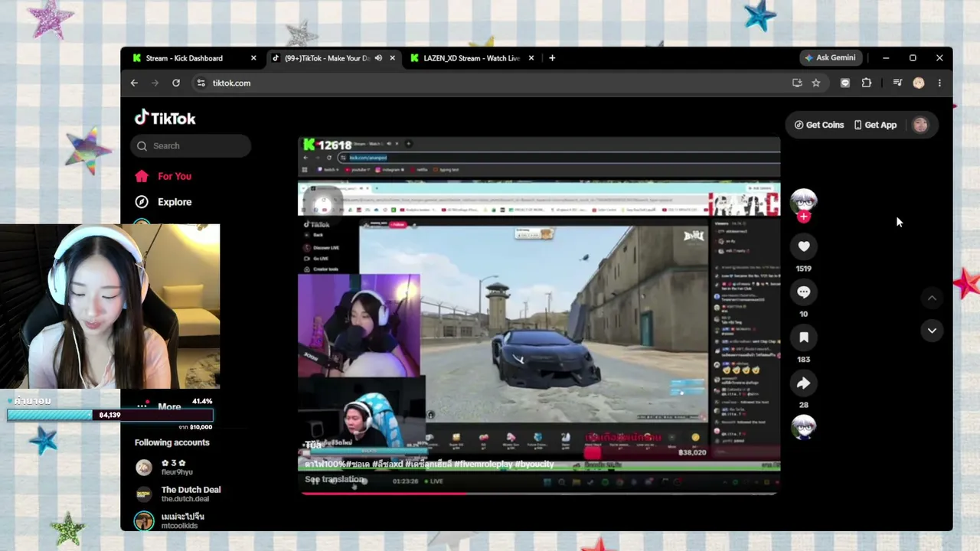980x551 pixels.
Task: Close the LAZEN_XD Stream tab
Action: tap(531, 58)
